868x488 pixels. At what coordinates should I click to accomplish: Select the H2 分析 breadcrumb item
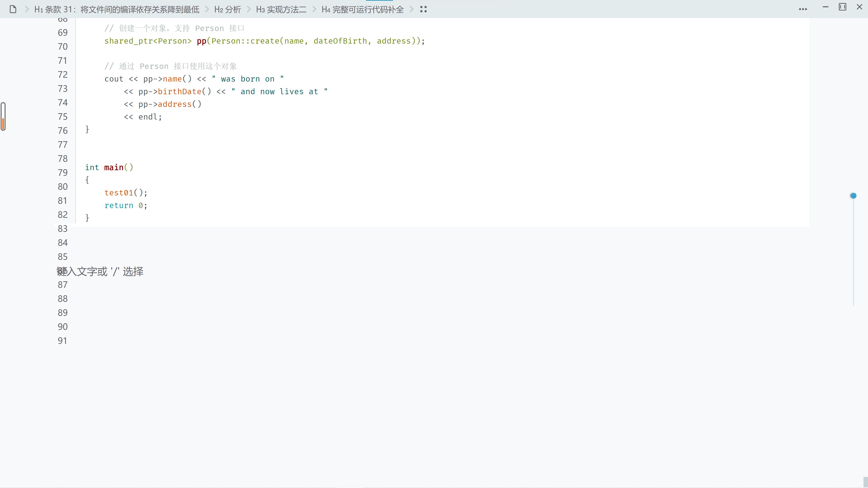click(227, 9)
